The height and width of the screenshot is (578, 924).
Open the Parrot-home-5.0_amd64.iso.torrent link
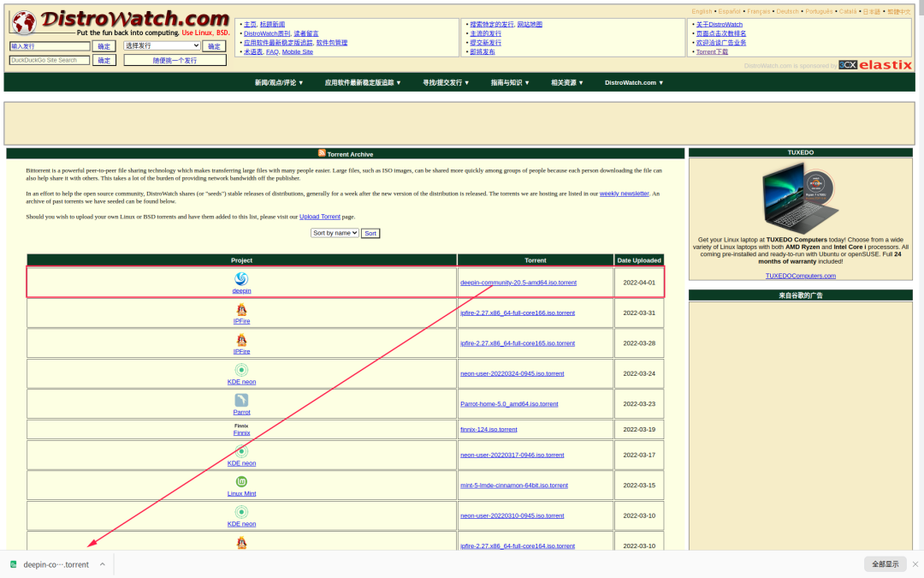click(509, 403)
